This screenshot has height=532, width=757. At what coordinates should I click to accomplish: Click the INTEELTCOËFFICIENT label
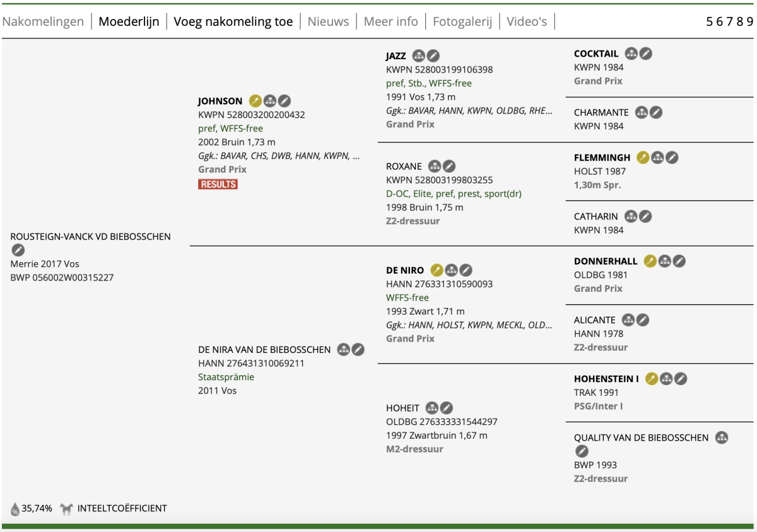click(x=122, y=508)
